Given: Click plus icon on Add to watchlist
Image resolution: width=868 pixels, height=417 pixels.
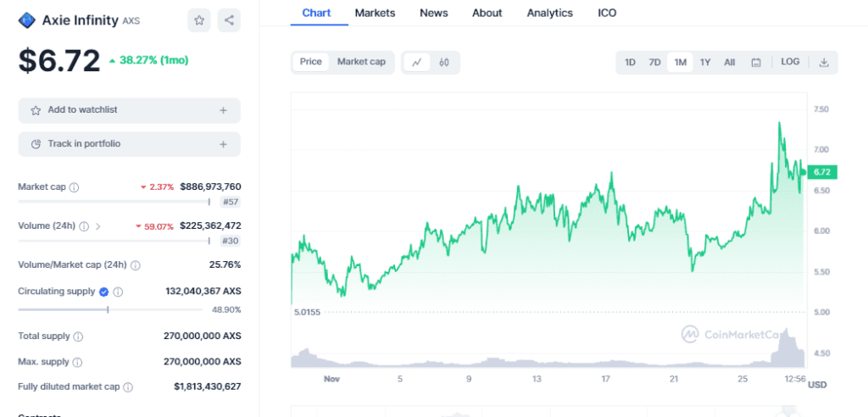Looking at the screenshot, I should point(223,110).
